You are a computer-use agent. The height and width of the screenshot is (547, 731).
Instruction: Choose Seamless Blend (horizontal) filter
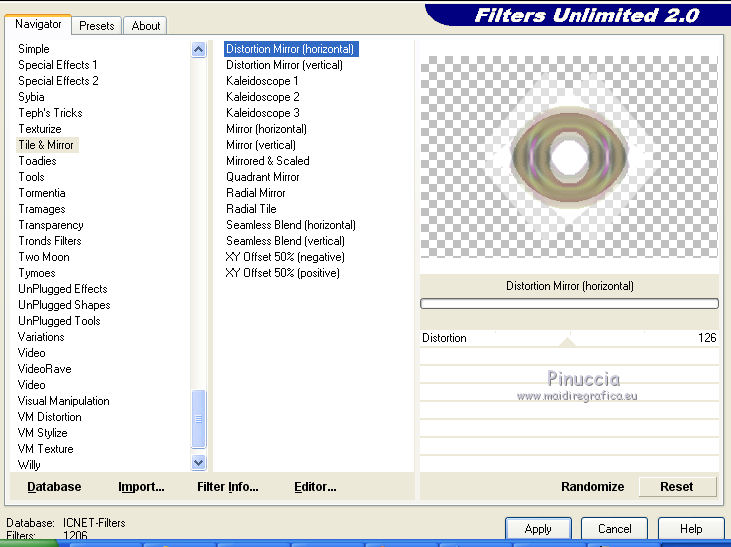point(291,225)
